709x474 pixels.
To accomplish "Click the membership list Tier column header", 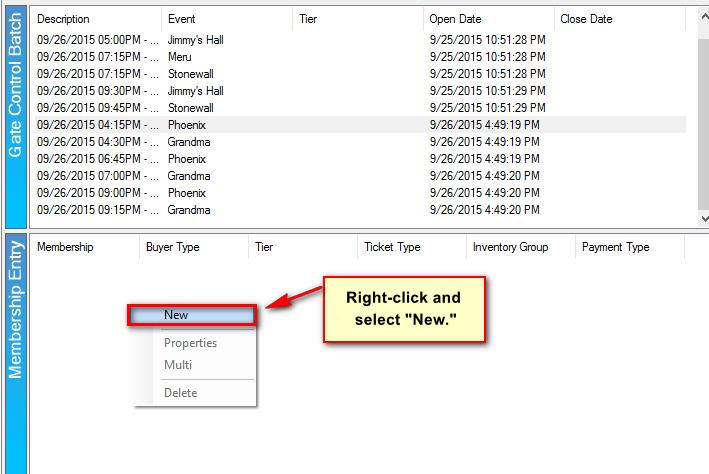I will pyautogui.click(x=303, y=247).
